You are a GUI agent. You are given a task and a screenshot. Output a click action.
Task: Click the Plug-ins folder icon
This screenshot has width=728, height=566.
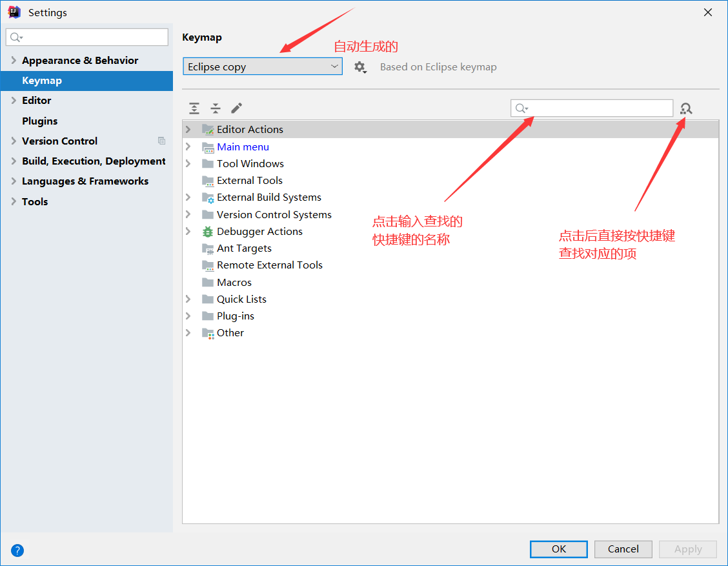(x=208, y=316)
